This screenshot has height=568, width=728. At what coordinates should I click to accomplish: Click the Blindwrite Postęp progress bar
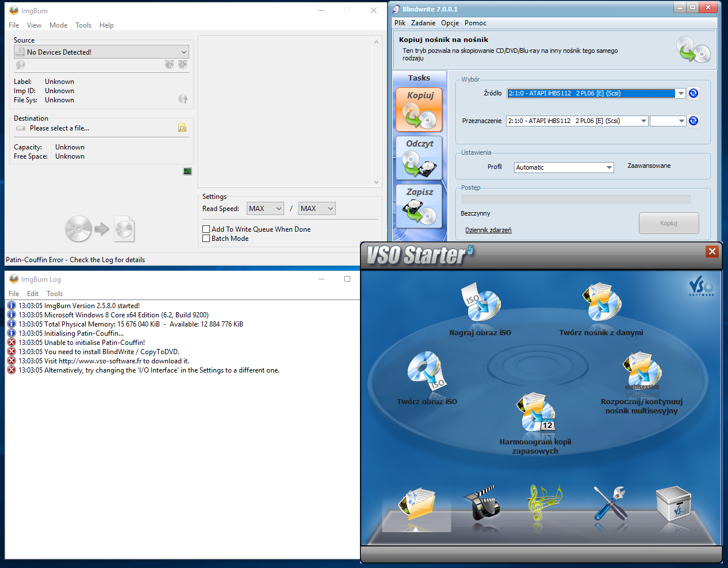(x=576, y=199)
